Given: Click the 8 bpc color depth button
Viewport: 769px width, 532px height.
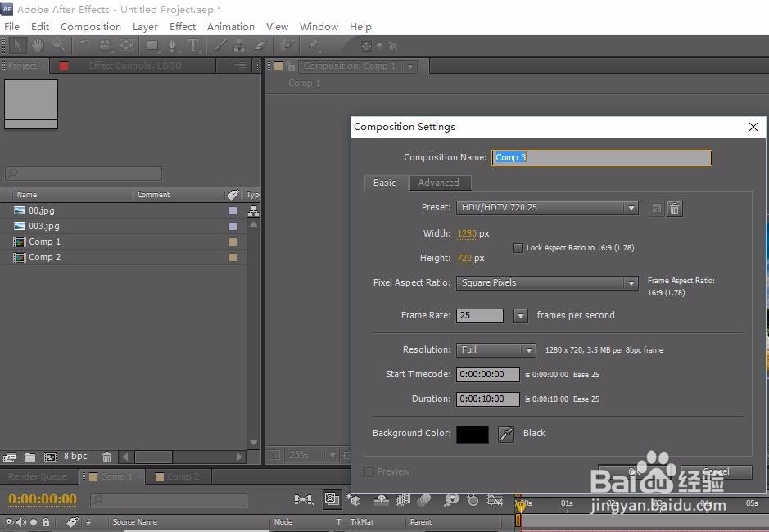Looking at the screenshot, I should (75, 457).
